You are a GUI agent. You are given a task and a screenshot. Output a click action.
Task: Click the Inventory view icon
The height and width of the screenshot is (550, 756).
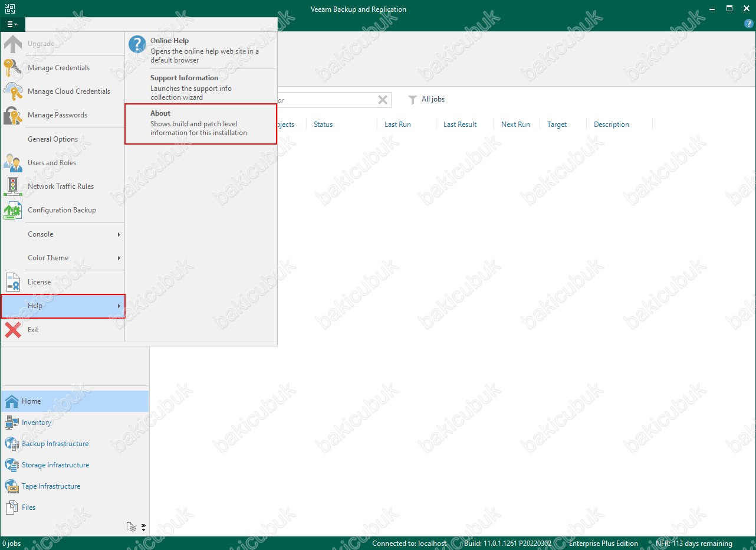point(12,423)
